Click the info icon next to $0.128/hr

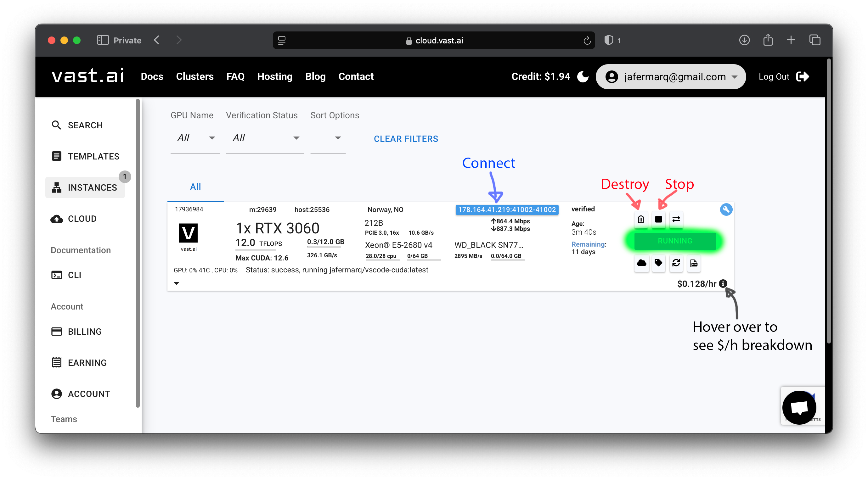tap(723, 284)
